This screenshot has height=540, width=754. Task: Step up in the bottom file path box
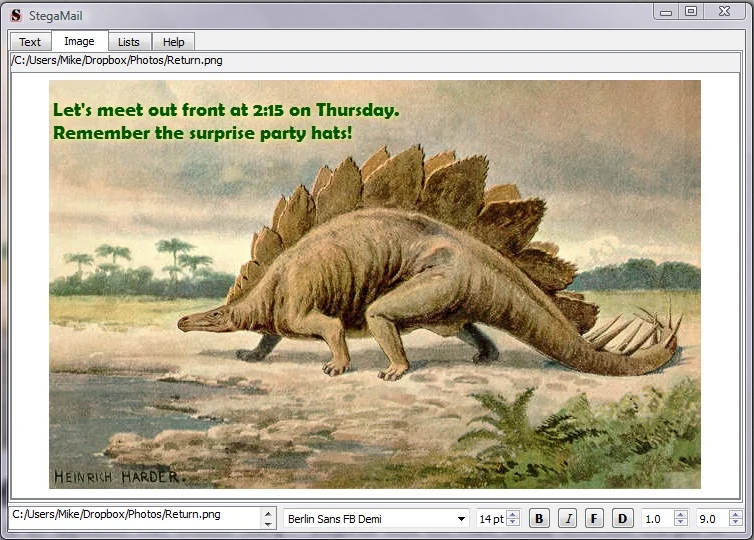[x=268, y=513]
